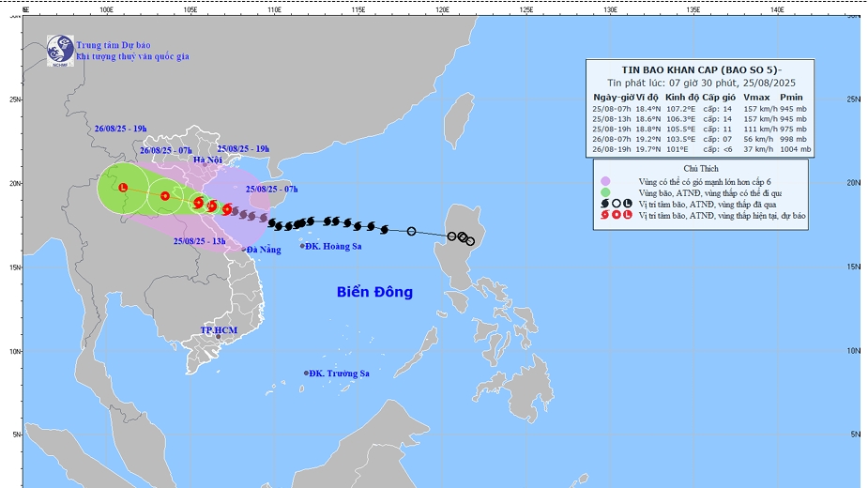Click the easternmost red storm symbol on the track
The height and width of the screenshot is (488, 868).
pos(227,209)
